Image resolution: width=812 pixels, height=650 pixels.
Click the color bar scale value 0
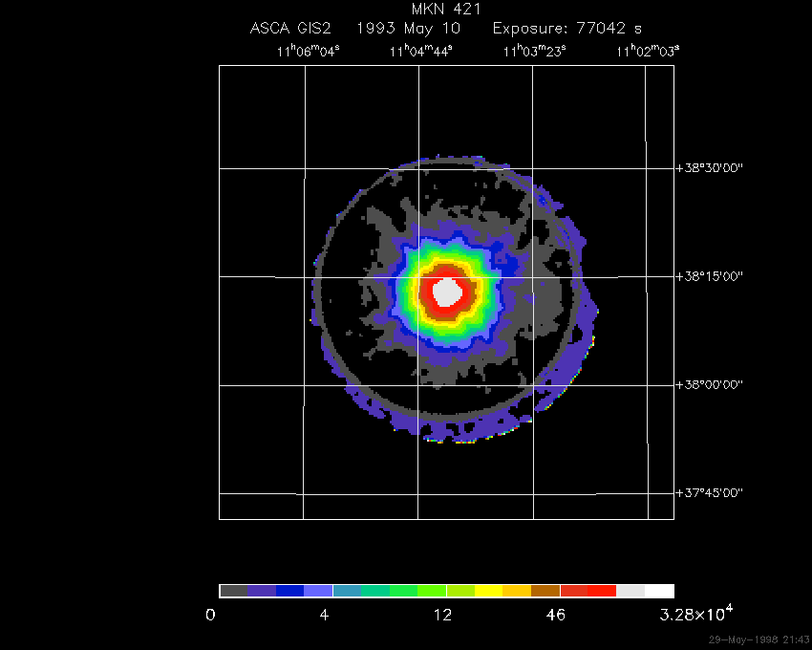coord(210,616)
